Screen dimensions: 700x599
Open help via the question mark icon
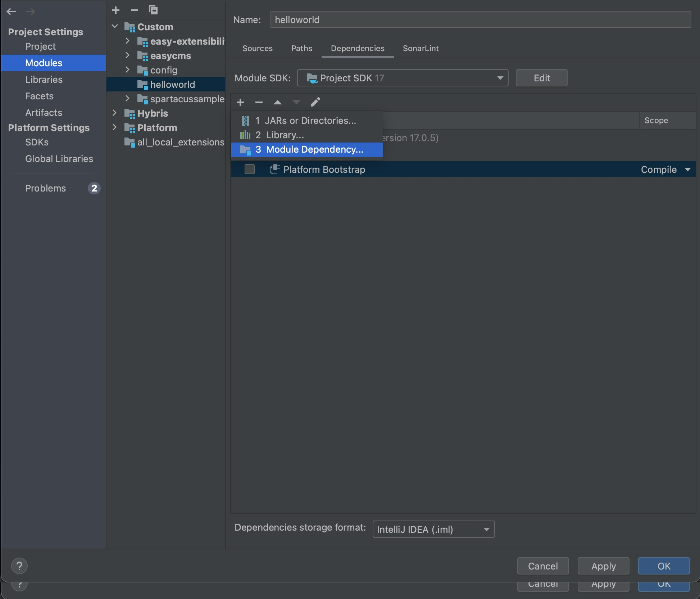(x=19, y=566)
